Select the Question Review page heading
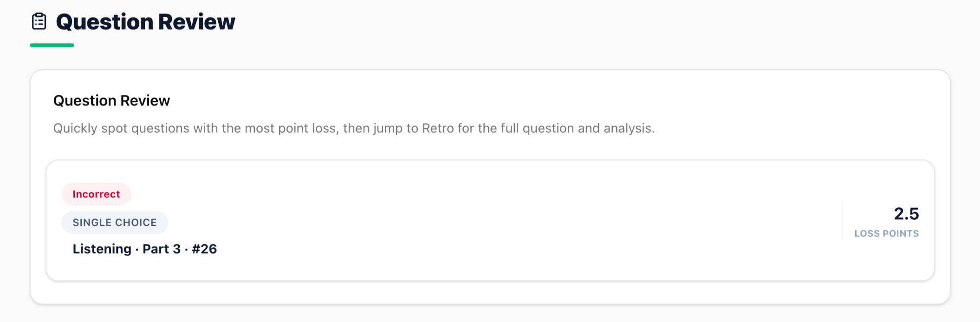 [x=144, y=21]
